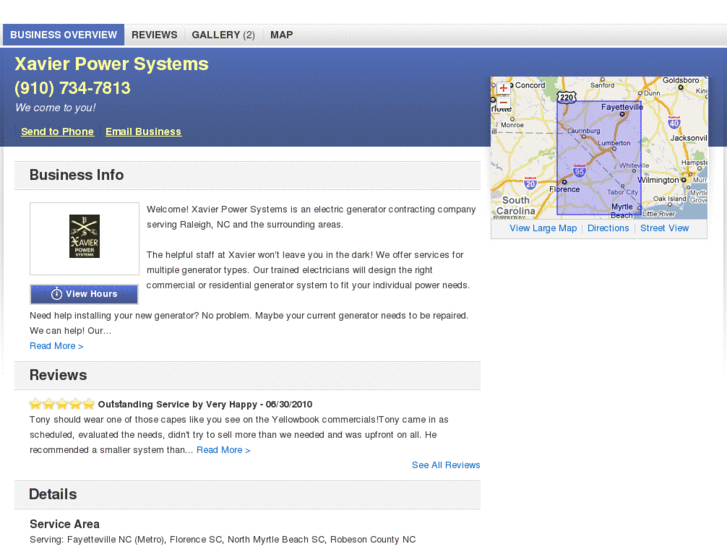Open the See All Reviews link
This screenshot has height=545, width=727.
pyautogui.click(x=446, y=465)
